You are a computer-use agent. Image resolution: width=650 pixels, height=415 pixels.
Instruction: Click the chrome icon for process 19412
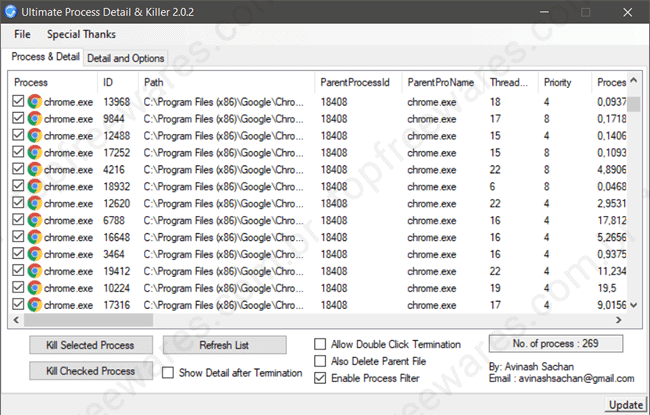(35, 271)
